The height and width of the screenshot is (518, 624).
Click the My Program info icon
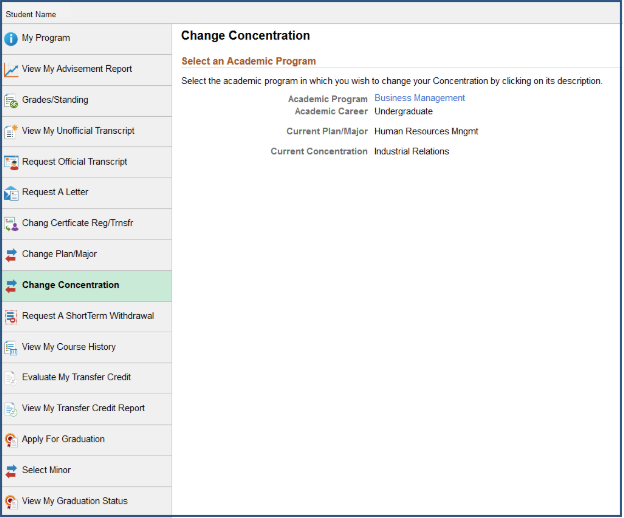pos(11,39)
